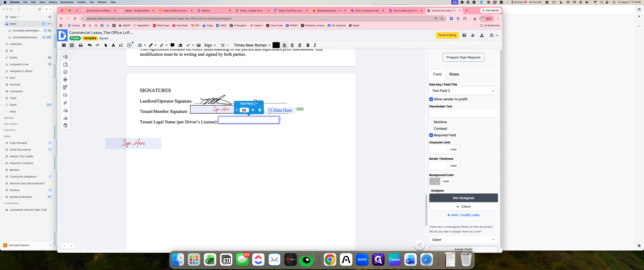644x270 pixels.
Task: Open the font size 12 dropdown
Action: click(225, 45)
